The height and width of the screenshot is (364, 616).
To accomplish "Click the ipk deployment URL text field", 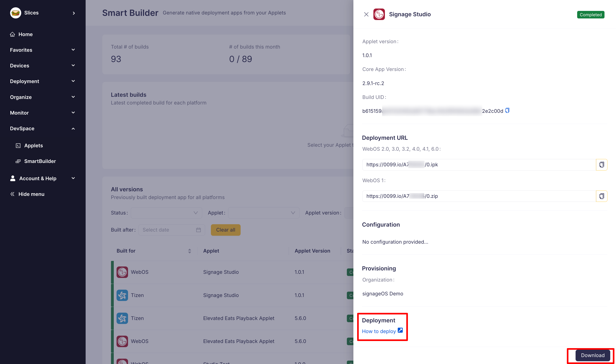I will point(478,165).
